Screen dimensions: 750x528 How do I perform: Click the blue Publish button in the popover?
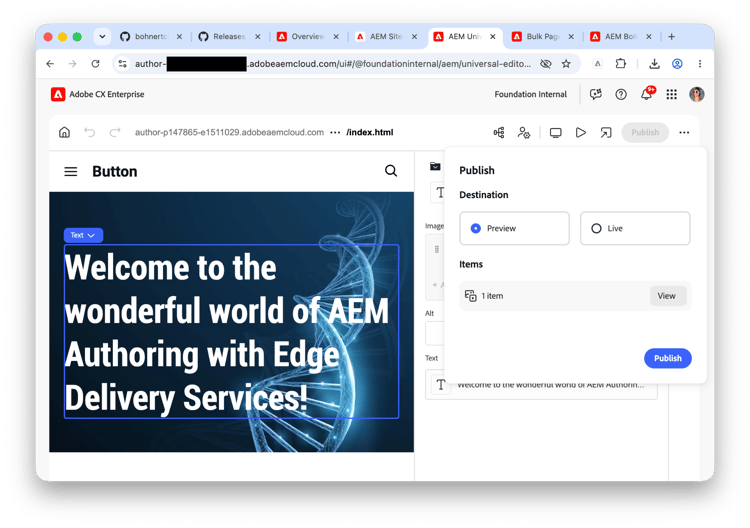click(x=668, y=358)
